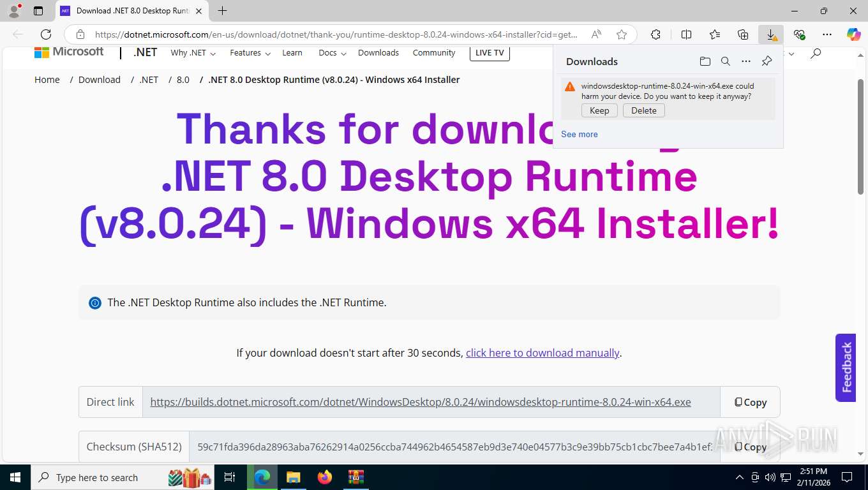Viewport: 868px width, 490px height.
Task: Click the Microsoft logo
Action: click(69, 52)
